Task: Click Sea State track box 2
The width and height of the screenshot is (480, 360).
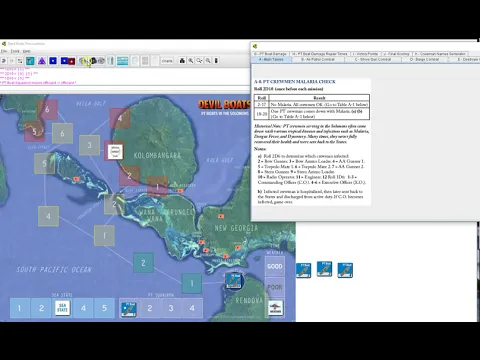Action: coord(41,308)
